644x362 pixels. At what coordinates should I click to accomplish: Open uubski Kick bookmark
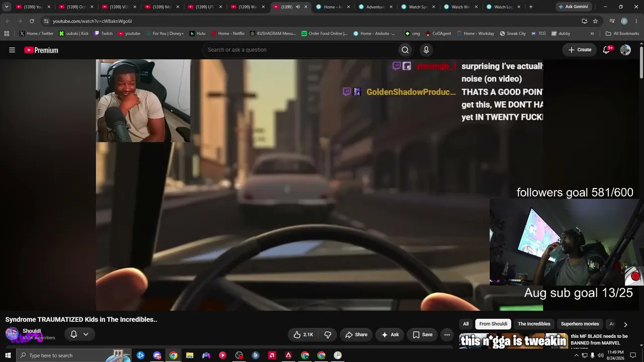[x=74, y=33]
